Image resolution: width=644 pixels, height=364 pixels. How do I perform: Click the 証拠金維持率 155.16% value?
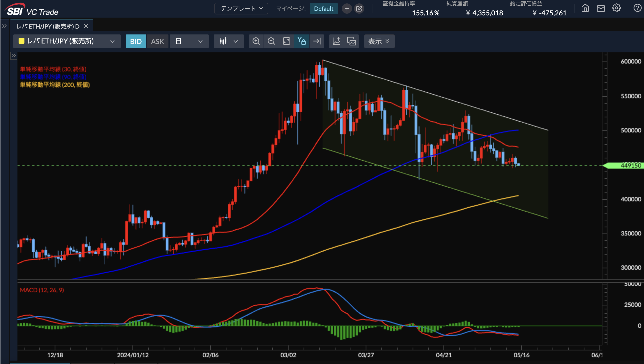point(426,13)
